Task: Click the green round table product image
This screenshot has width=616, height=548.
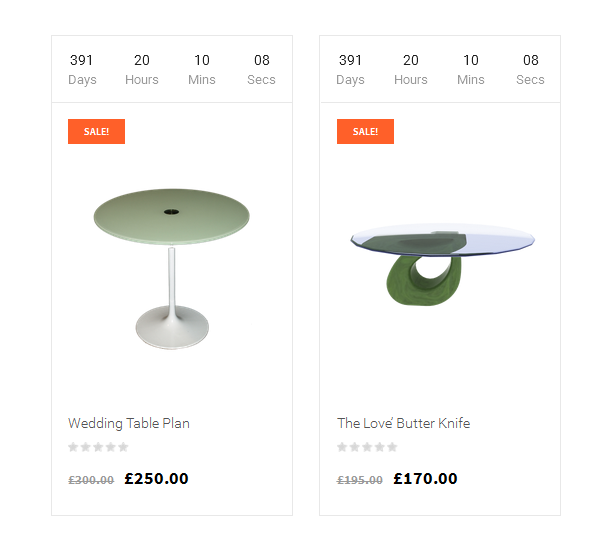Action: [x=172, y=269]
